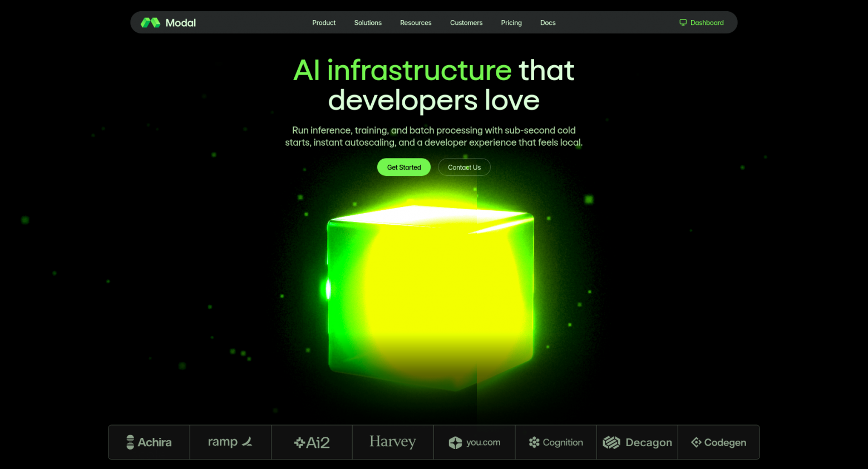Screen dimensions: 868x469
Task: Open the Solutions menu
Action: tap(368, 23)
